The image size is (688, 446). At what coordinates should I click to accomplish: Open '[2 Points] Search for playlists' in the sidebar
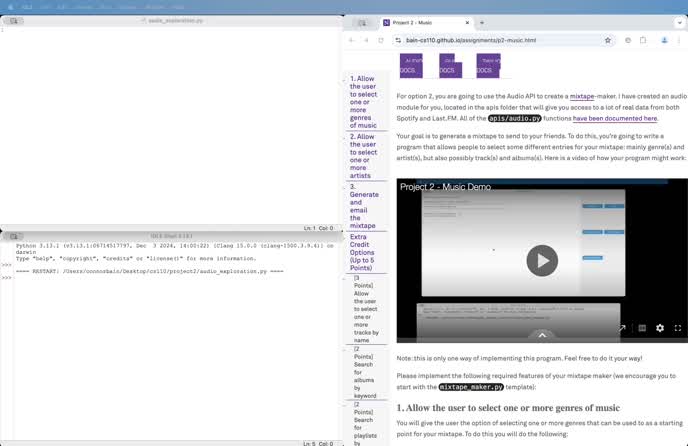click(x=365, y=424)
